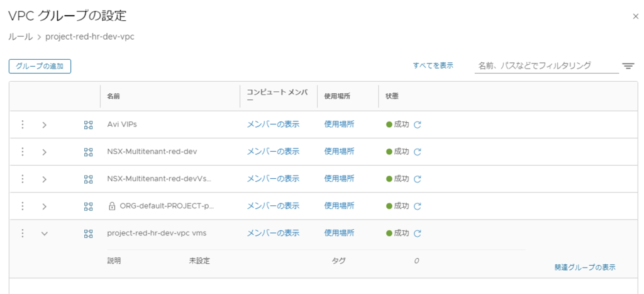Click 関連グループの表示 link
This screenshot has width=644, height=294.
pos(585,267)
